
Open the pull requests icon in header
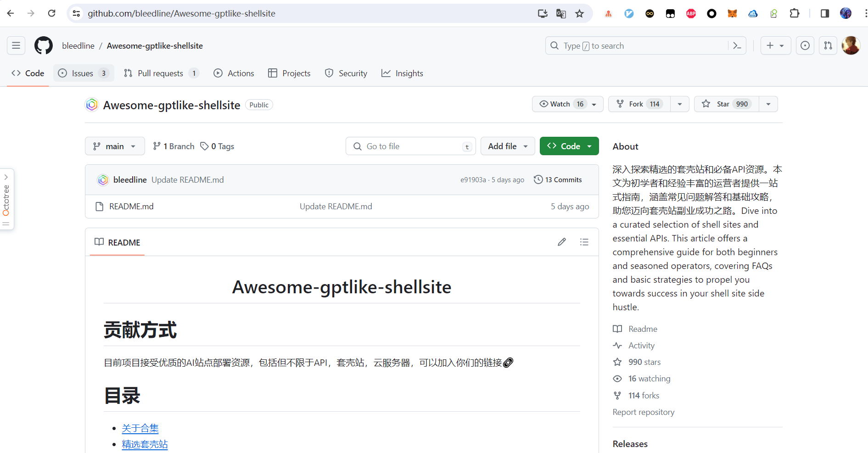(828, 45)
